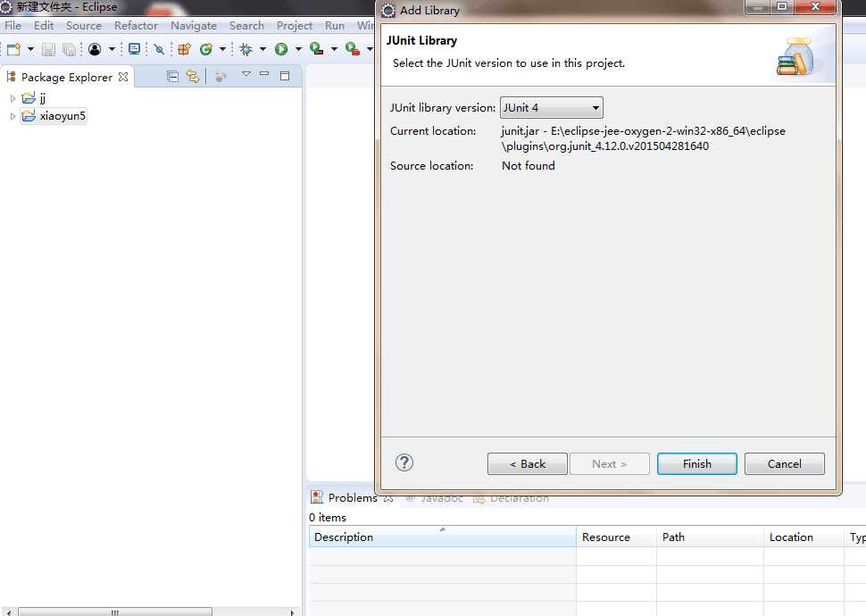Click the Back button
This screenshot has height=616, width=866.
click(x=527, y=464)
